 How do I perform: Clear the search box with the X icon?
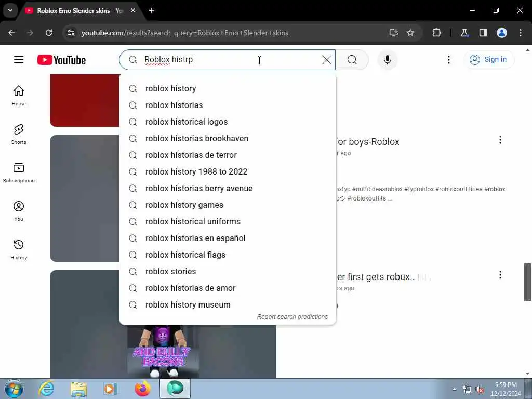[326, 60]
